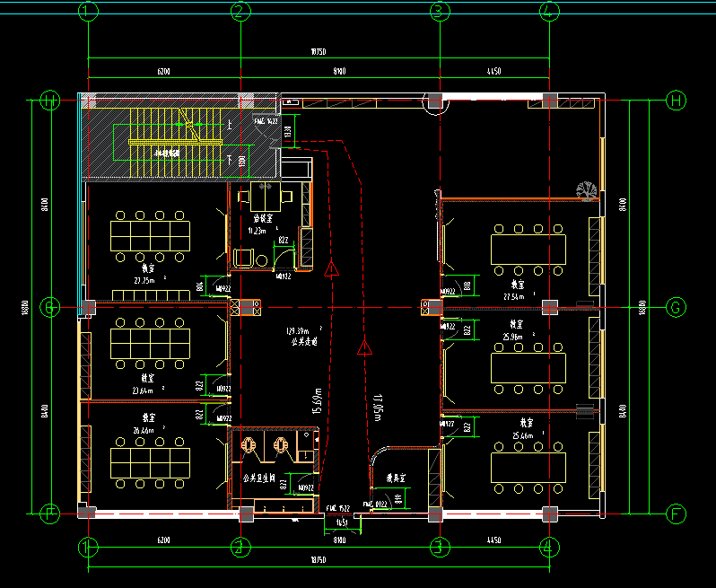The width and height of the screenshot is (716, 588).
Task: Select axis bubble G on the right side
Action: click(x=677, y=308)
